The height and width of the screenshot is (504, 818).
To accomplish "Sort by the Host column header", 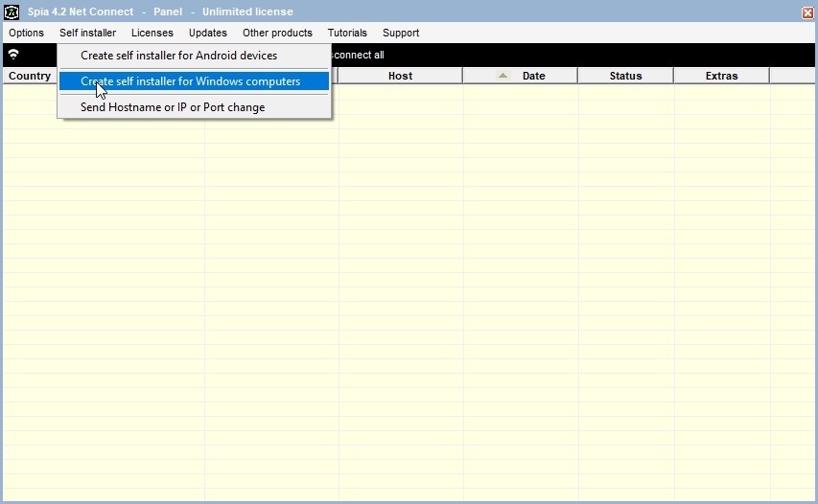I will click(400, 76).
